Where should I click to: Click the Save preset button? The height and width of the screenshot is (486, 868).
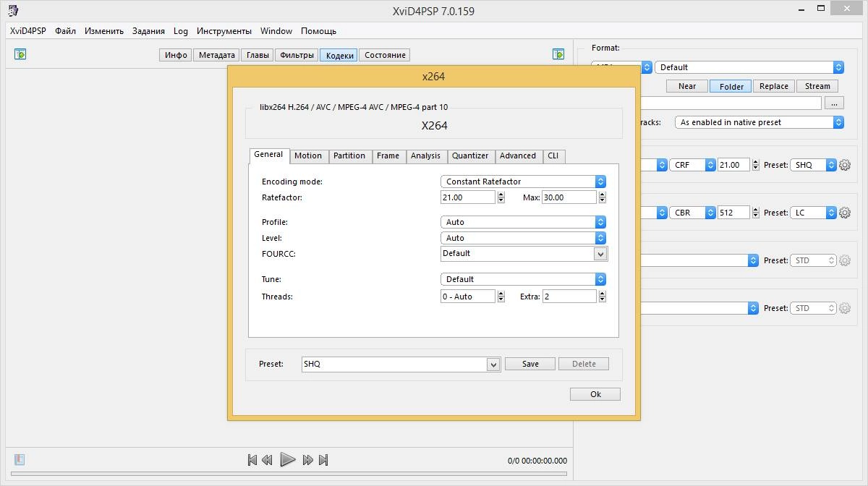[x=530, y=364]
